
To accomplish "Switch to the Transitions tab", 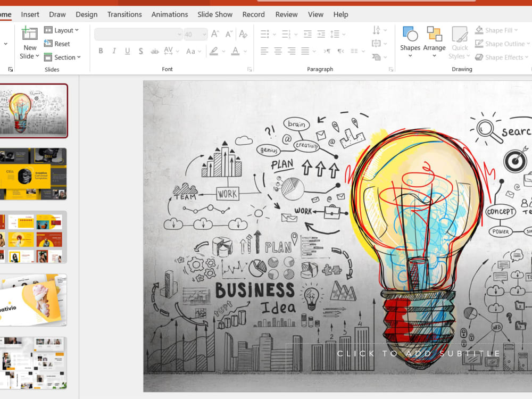I will click(124, 14).
